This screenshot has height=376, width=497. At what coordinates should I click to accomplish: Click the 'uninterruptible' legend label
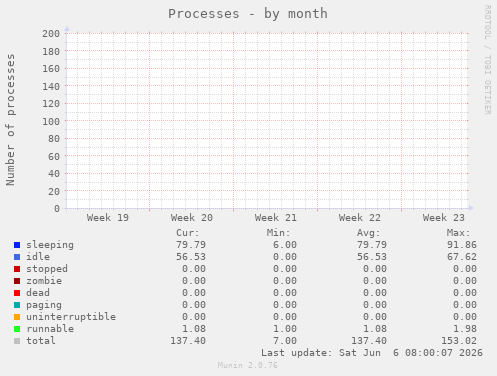click(71, 317)
